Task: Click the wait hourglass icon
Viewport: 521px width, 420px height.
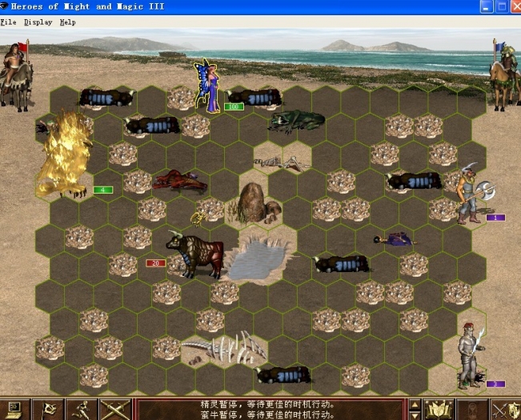Action: pyautogui.click(x=472, y=410)
